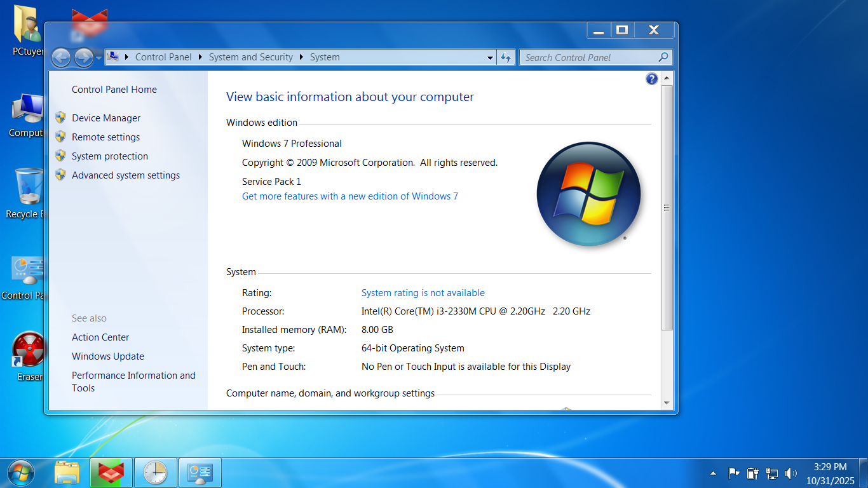Click the blue Help question mark icon

[x=651, y=79]
